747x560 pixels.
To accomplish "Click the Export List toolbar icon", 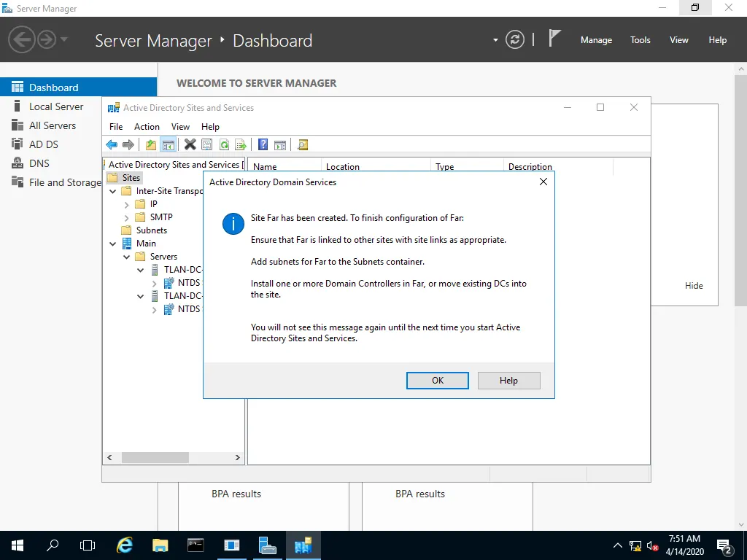I will coord(241,145).
